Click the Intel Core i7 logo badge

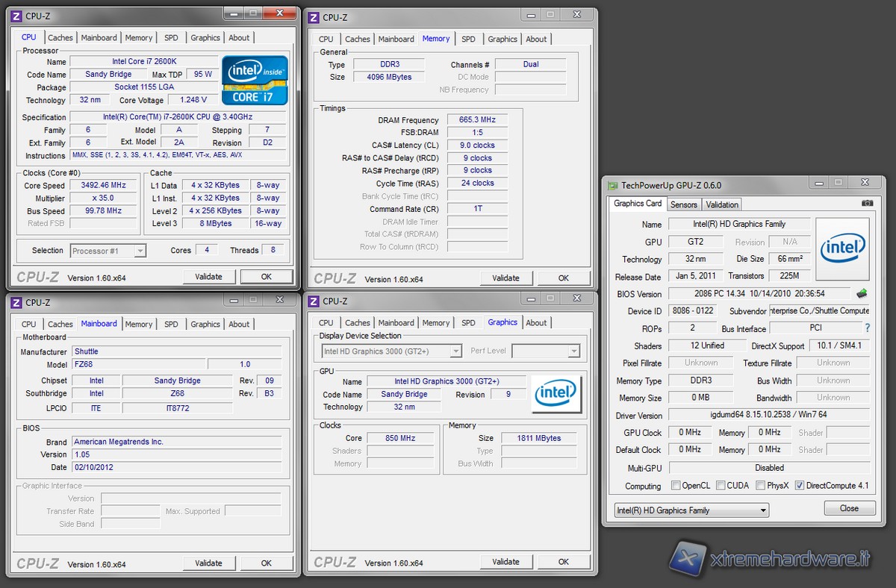click(x=253, y=81)
